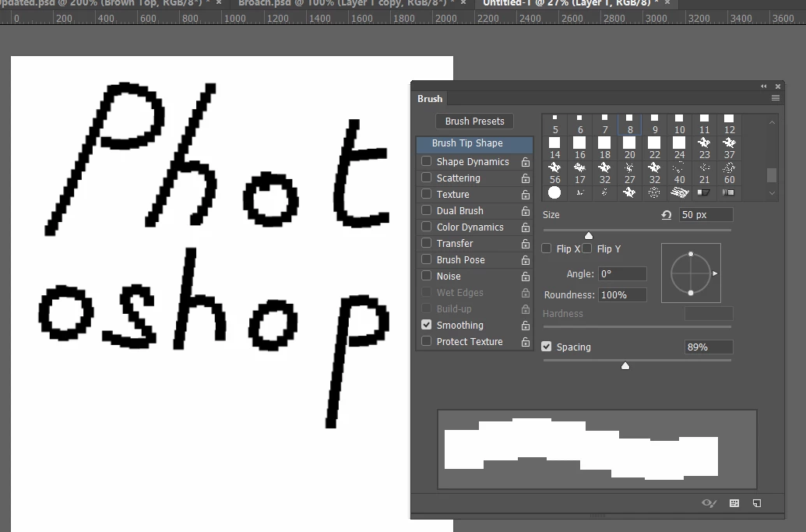Pick the dotted brush preset labeled 40

point(680,173)
